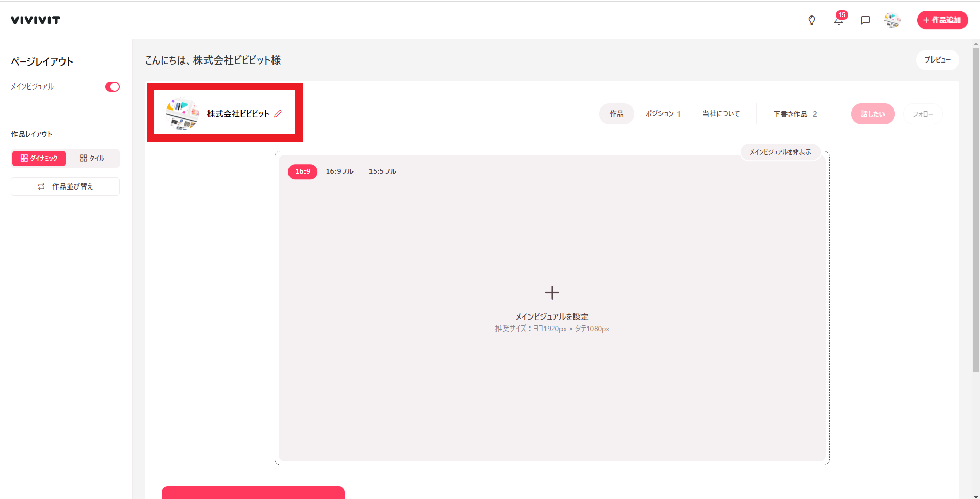Select the ダイナミック layout option
Screen dimensions: 980x499
[x=39, y=158]
